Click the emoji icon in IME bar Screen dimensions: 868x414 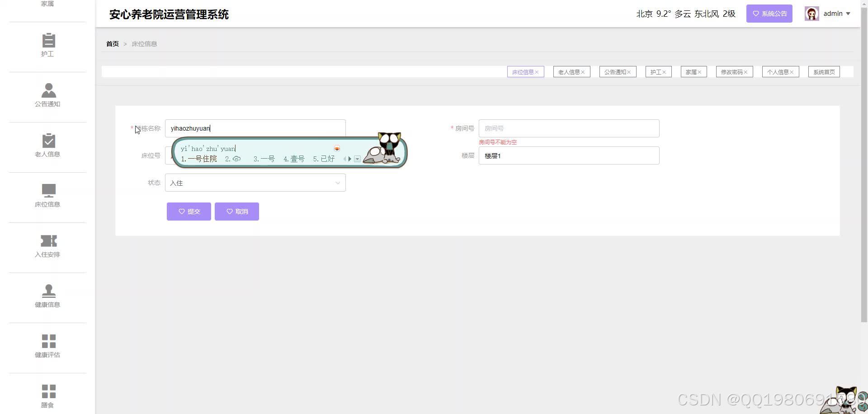[x=337, y=148]
